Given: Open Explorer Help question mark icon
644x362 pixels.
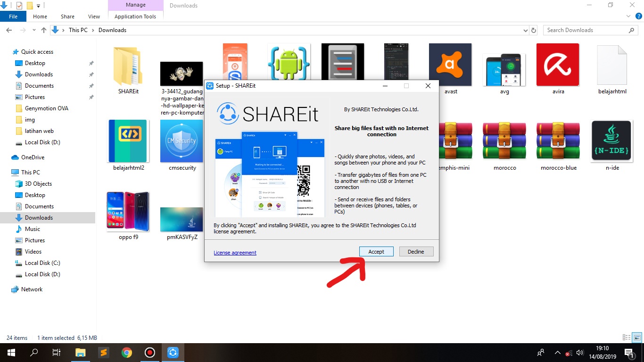Looking at the screenshot, I should click(639, 16).
